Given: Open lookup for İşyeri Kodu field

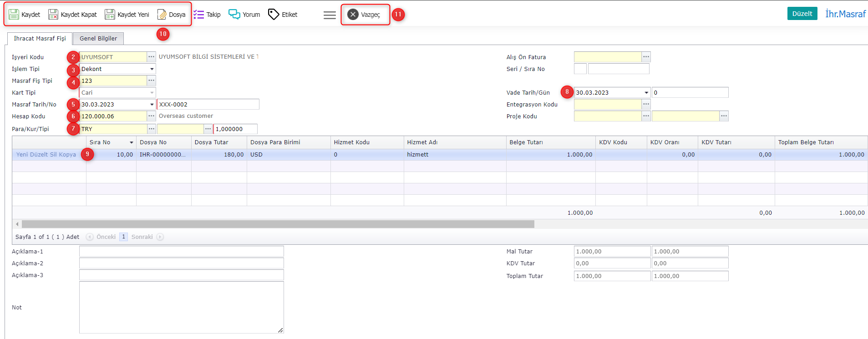Looking at the screenshot, I should 151,57.
